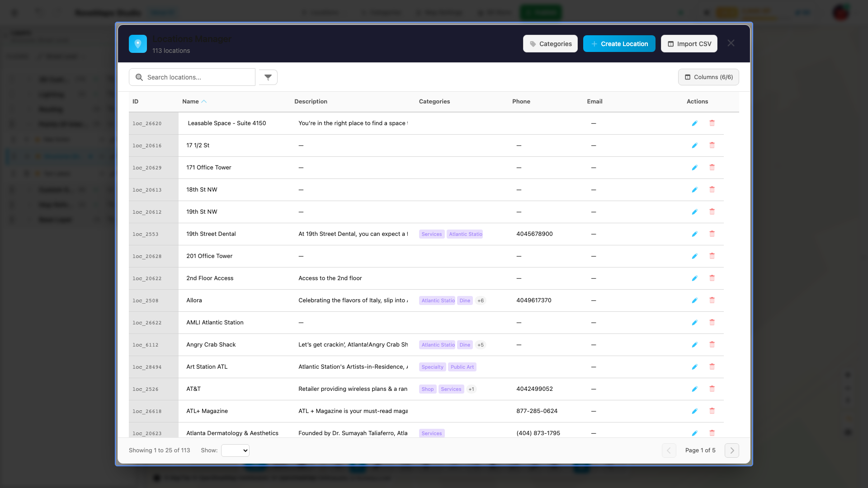
Task: Delete the 201 Office Tower location
Action: tap(712, 256)
